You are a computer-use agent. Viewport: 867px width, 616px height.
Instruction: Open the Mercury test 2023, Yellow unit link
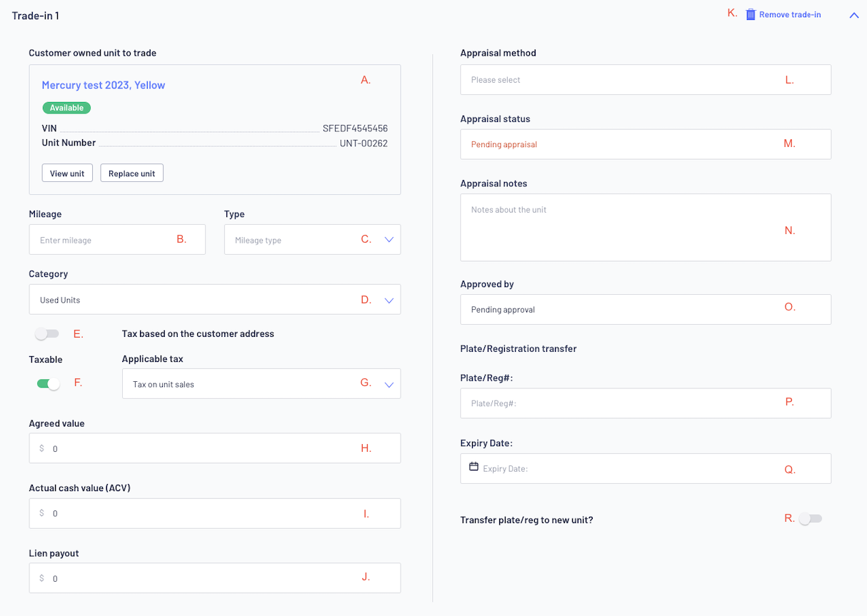pos(104,85)
